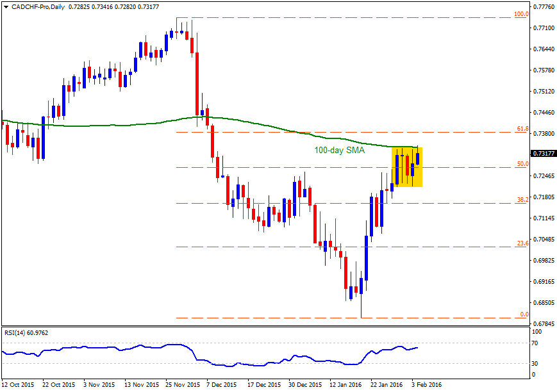Viewport: 557px width, 392px height.
Task: Select the 23.6 Fibonacci level label
Action: pos(522,243)
